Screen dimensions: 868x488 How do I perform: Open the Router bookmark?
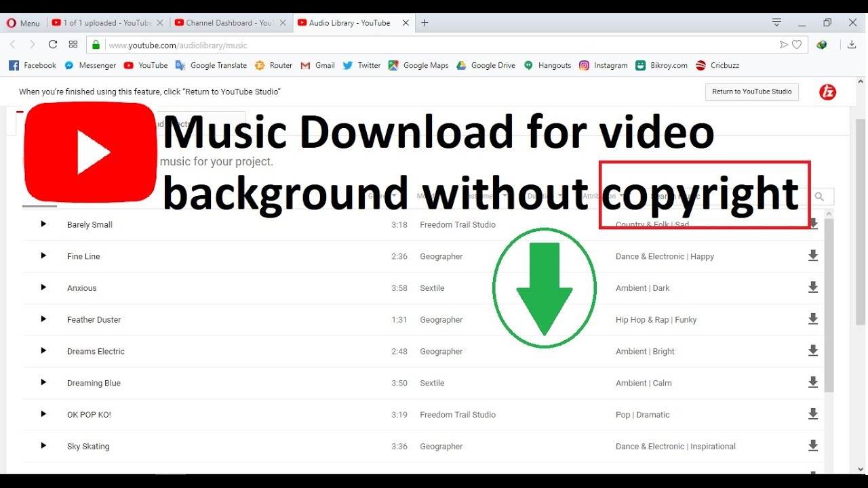[273, 66]
